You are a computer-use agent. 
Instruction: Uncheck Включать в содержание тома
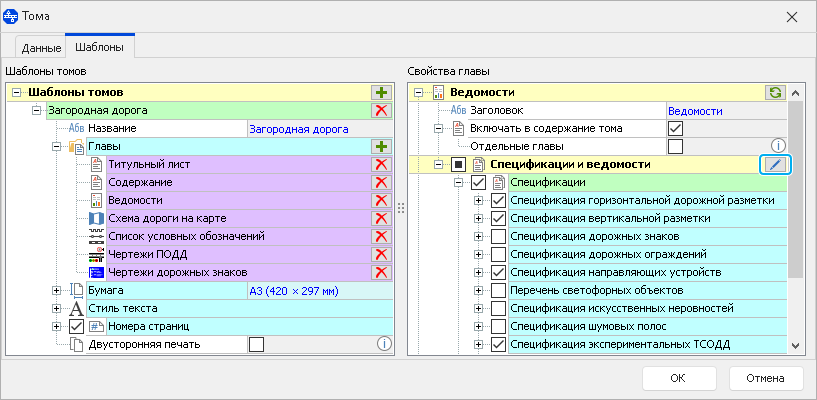click(x=675, y=128)
